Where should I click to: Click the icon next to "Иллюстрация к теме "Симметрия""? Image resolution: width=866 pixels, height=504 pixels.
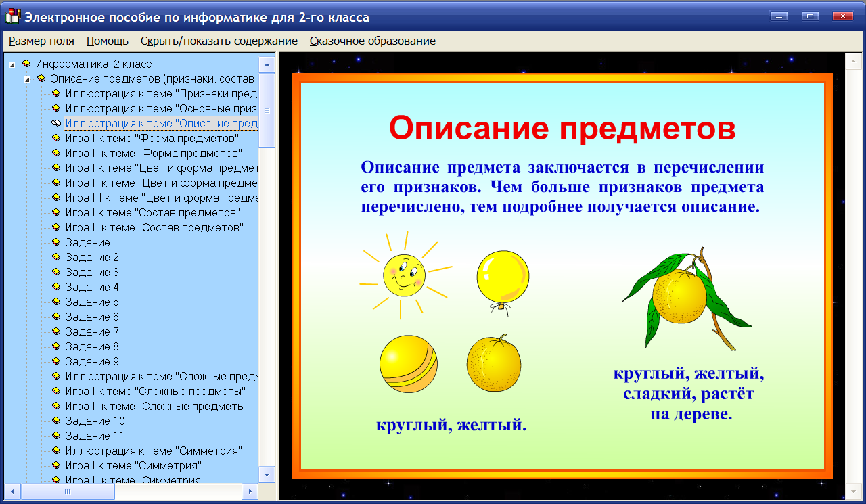coord(55,451)
